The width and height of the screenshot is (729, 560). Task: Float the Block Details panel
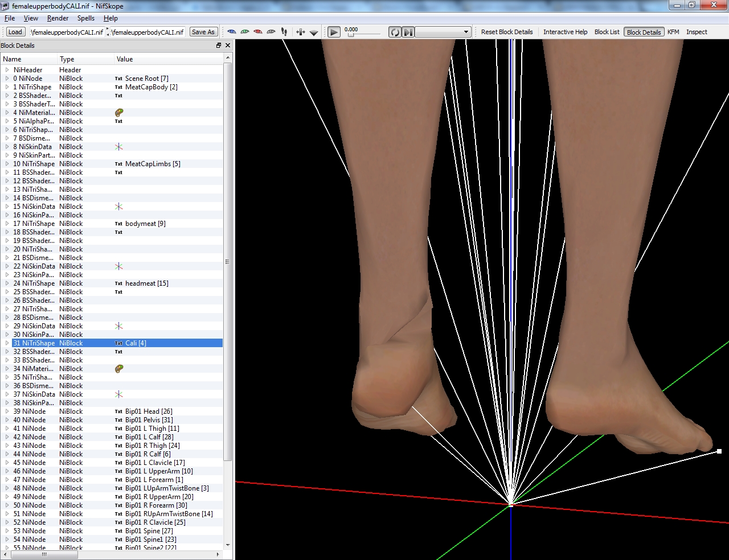pyautogui.click(x=219, y=46)
